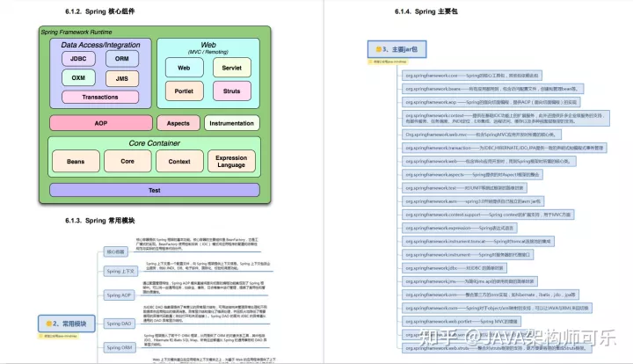Image resolution: width=633 pixels, height=364 pixels.
Task: Select the 'org.springframework.jdbc' jar entry
Action: (x=455, y=268)
